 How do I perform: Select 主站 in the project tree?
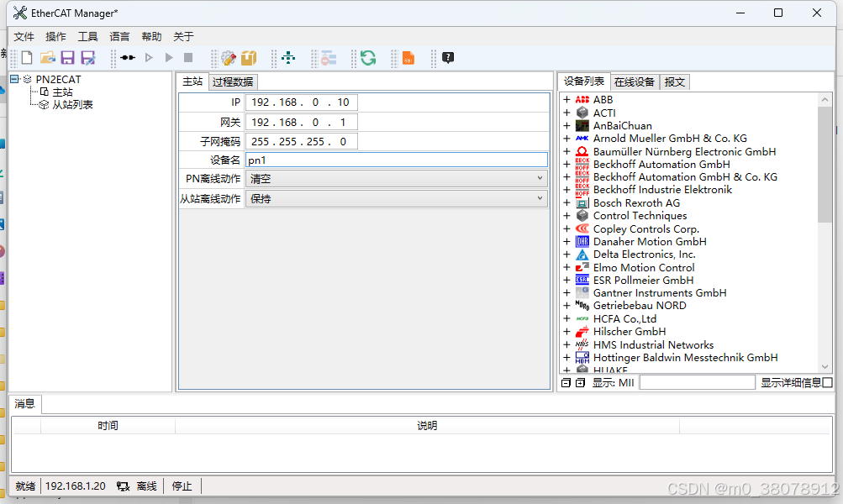tap(62, 92)
